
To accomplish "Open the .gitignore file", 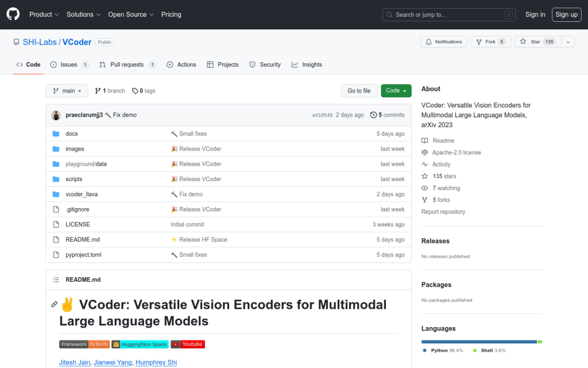I will click(78, 209).
